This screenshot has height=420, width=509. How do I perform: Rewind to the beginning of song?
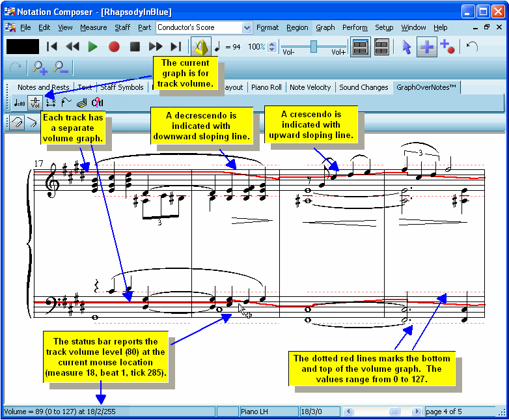[52, 47]
